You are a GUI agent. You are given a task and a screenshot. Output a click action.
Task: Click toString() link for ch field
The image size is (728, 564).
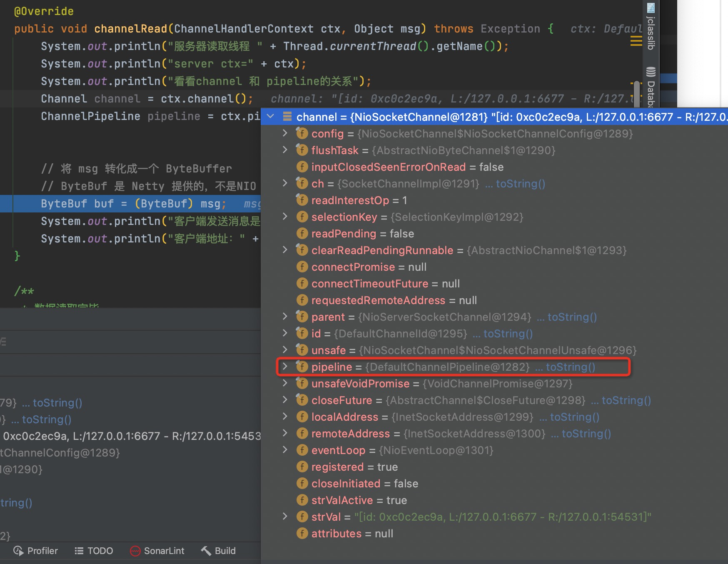tap(520, 184)
